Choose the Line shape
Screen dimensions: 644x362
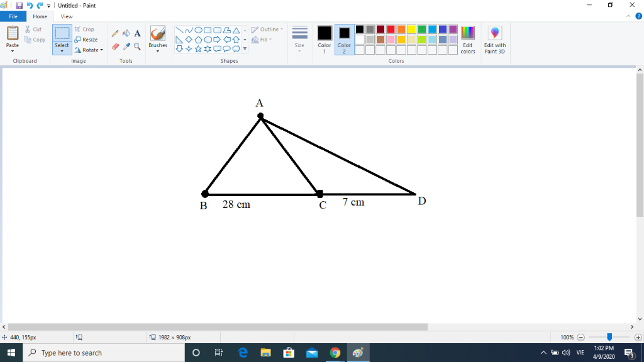(x=179, y=30)
